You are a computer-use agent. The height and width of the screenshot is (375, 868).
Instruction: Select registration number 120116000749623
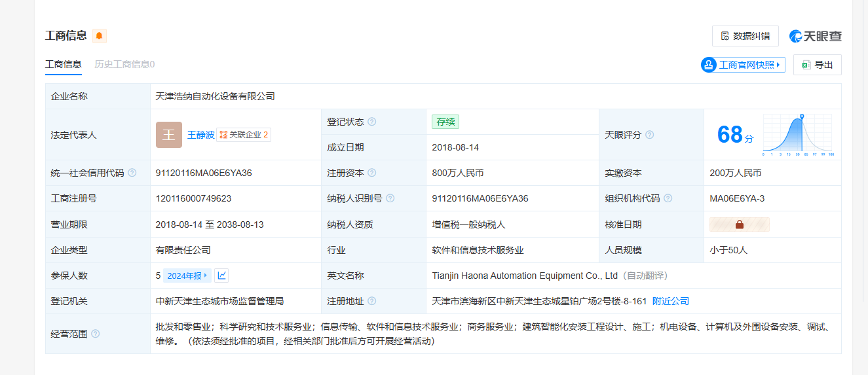193,198
